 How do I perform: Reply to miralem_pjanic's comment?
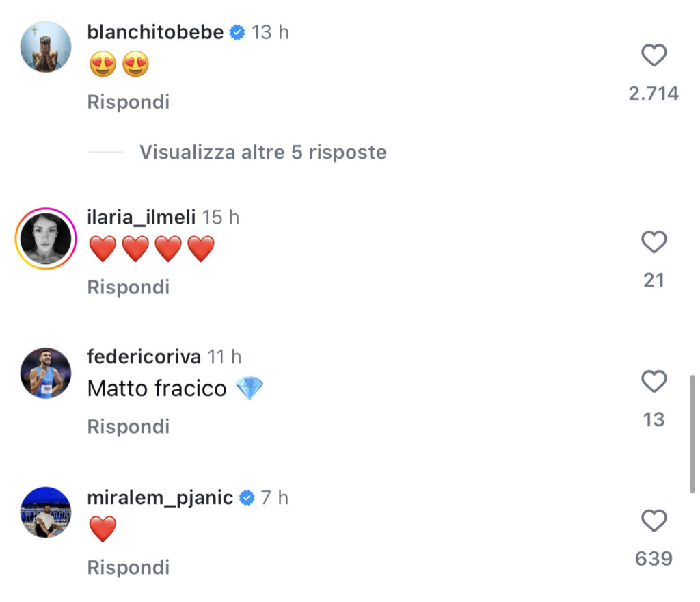(129, 568)
